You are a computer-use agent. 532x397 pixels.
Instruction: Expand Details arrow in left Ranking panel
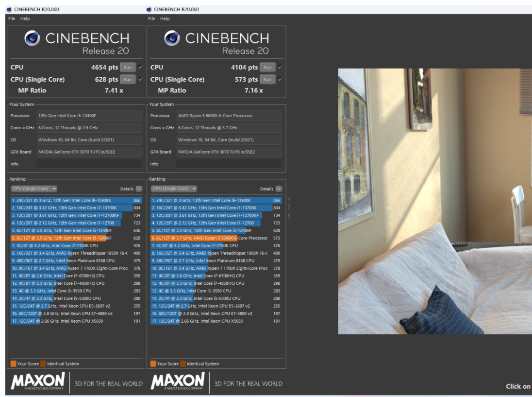139,189
